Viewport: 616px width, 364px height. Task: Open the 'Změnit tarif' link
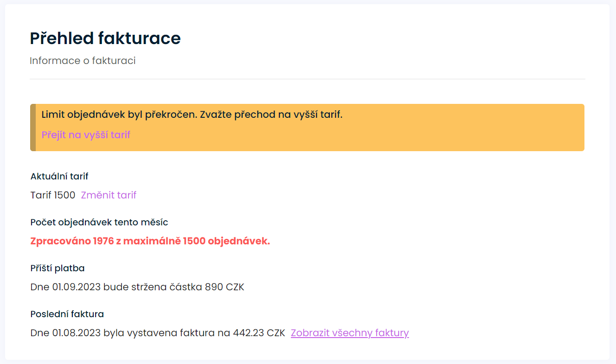(x=109, y=195)
